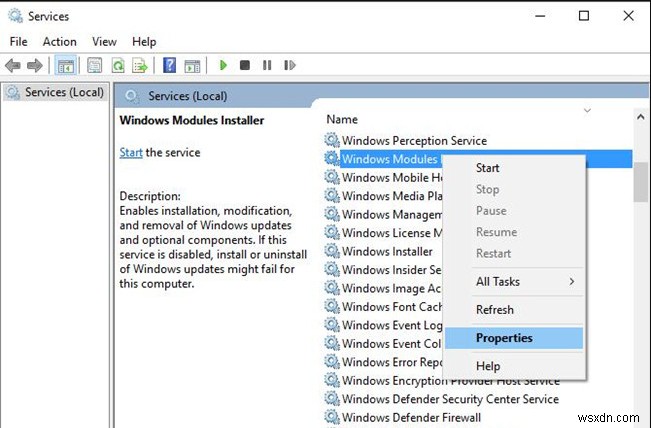651x428 pixels.
Task: Open the View menu
Action: click(104, 42)
